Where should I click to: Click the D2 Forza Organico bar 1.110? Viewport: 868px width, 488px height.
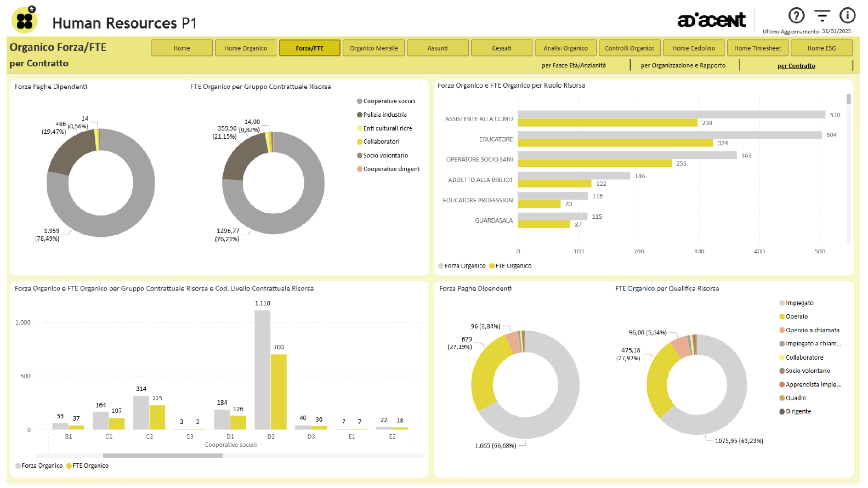[262, 370]
